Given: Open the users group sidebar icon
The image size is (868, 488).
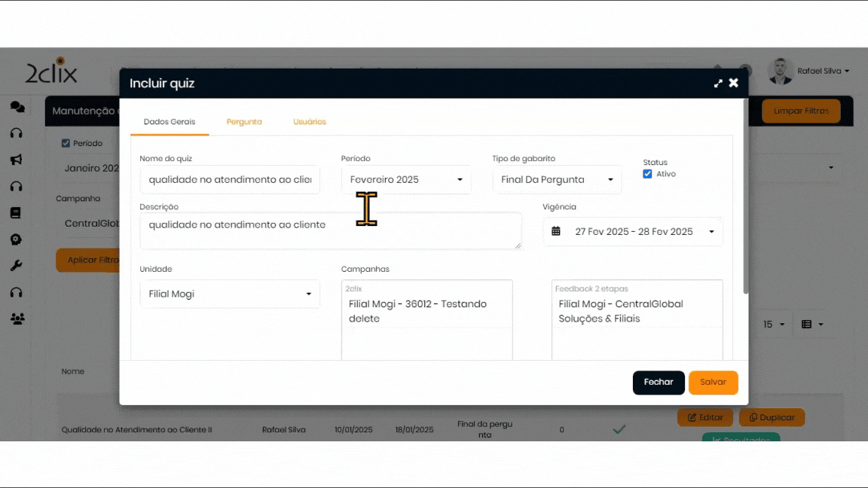Looking at the screenshot, I should click(17, 319).
